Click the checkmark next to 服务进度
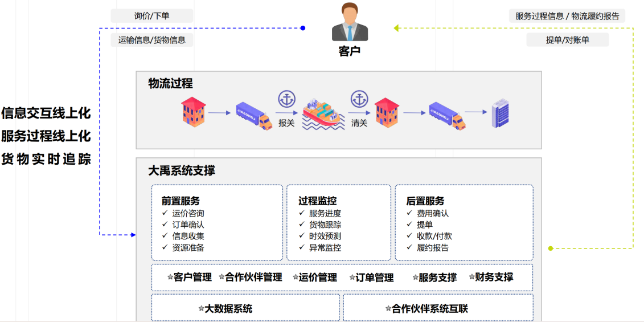Viewport: 644px width, 322px height. coord(302,213)
